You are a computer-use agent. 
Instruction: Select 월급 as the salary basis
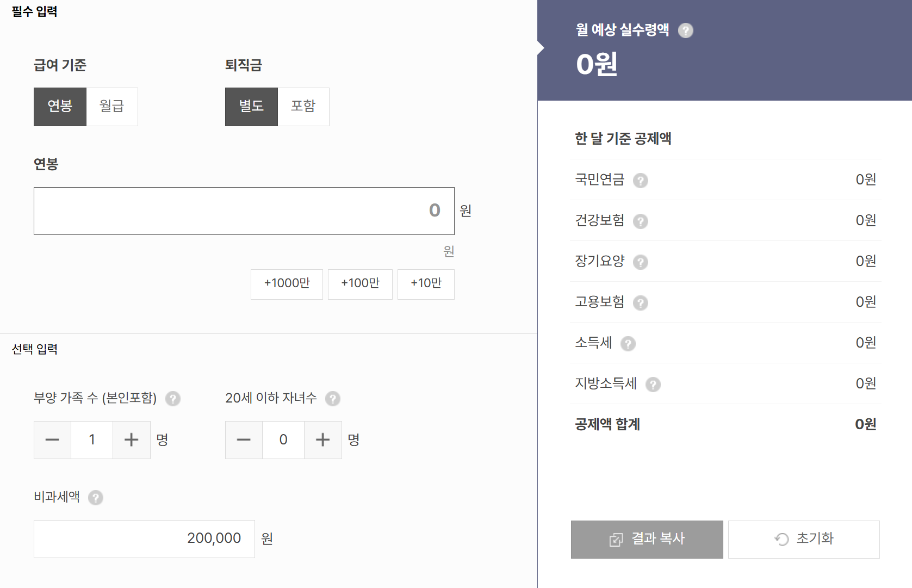coord(112,107)
